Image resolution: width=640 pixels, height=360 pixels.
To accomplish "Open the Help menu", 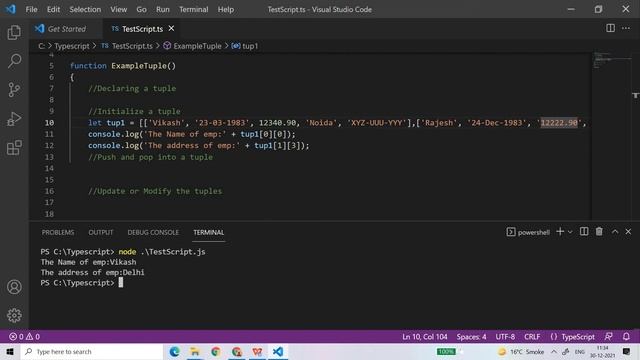I will click(225, 9).
